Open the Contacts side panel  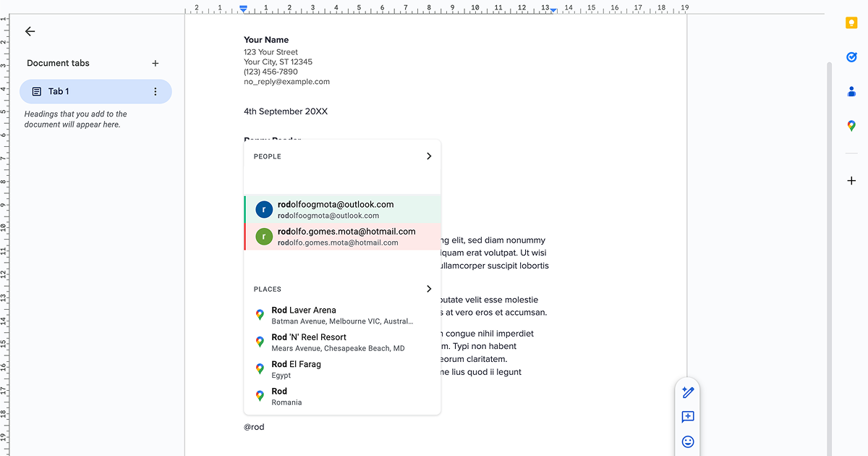[x=851, y=91]
